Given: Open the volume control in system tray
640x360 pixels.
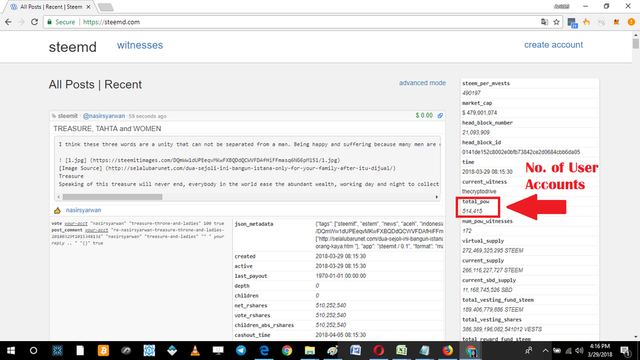Looking at the screenshot, I should pyautogui.click(x=579, y=351).
